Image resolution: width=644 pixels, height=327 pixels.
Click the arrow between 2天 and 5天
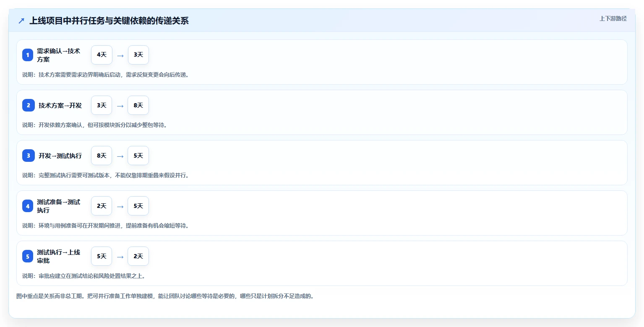point(120,206)
